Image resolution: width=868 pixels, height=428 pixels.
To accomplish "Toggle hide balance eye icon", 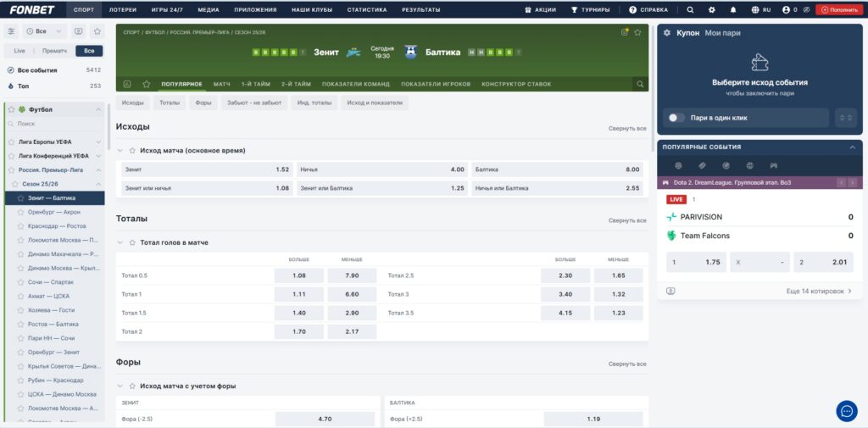I will tap(806, 9).
